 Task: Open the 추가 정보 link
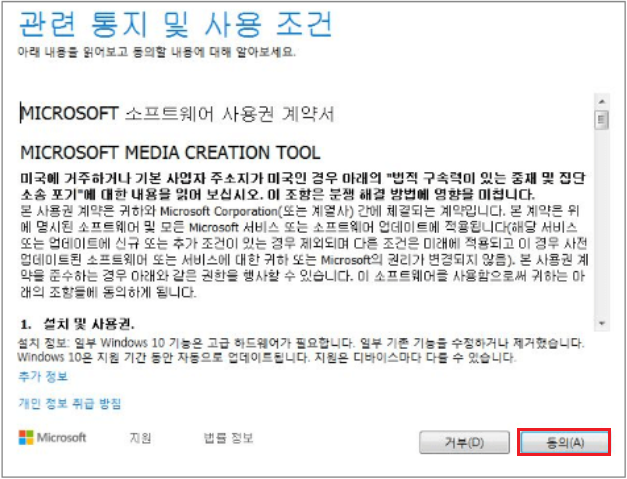43,377
